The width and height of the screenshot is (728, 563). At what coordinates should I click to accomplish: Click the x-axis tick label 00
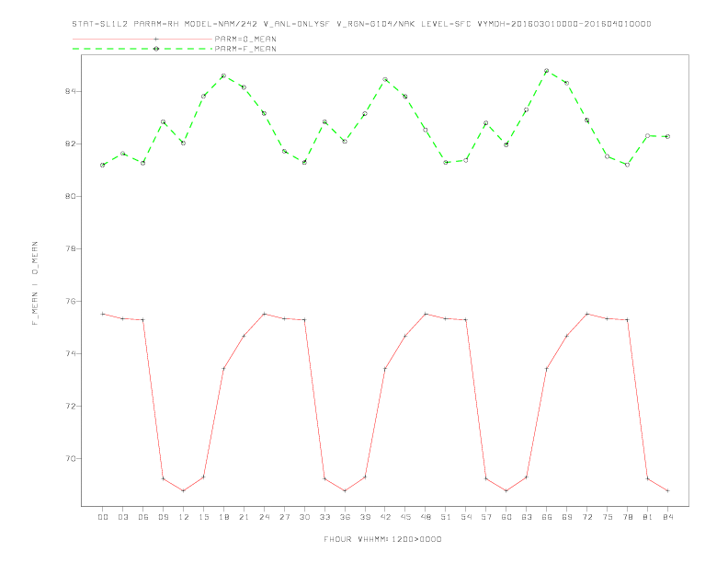click(x=103, y=517)
